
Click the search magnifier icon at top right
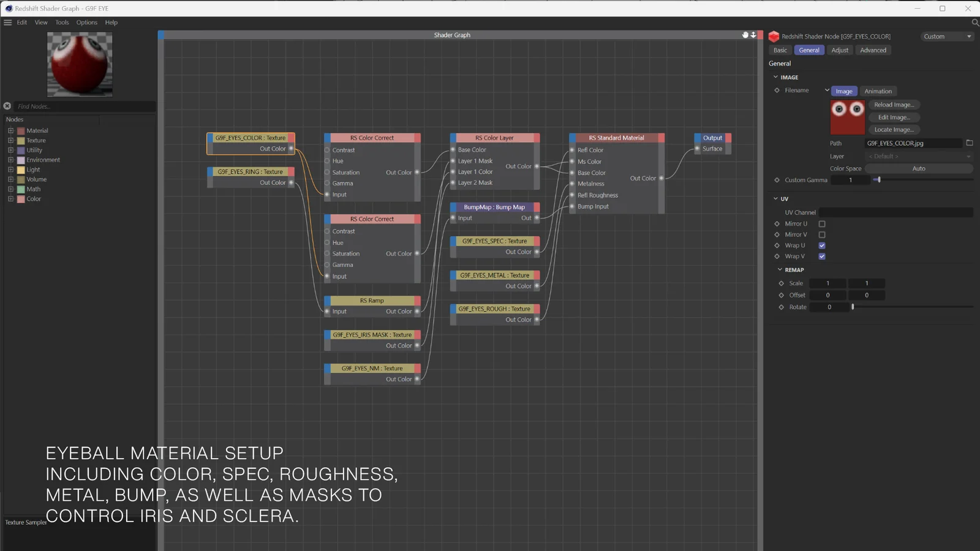(x=975, y=23)
